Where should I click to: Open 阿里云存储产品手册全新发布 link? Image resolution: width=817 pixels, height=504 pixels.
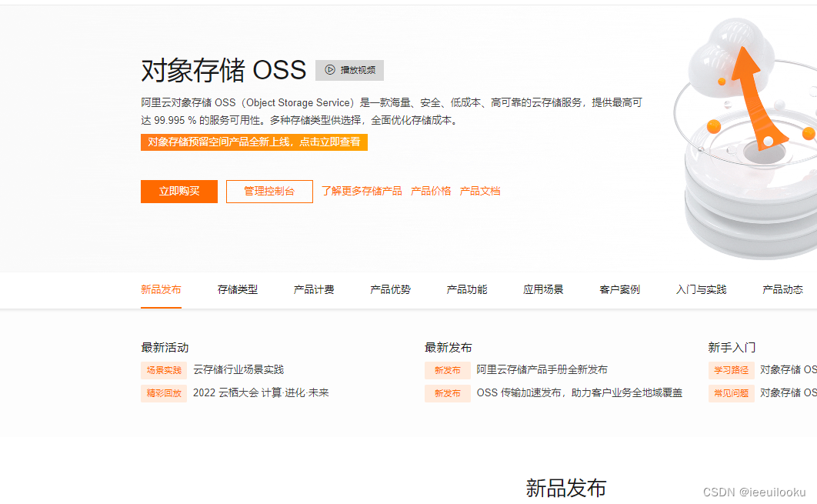(x=542, y=370)
